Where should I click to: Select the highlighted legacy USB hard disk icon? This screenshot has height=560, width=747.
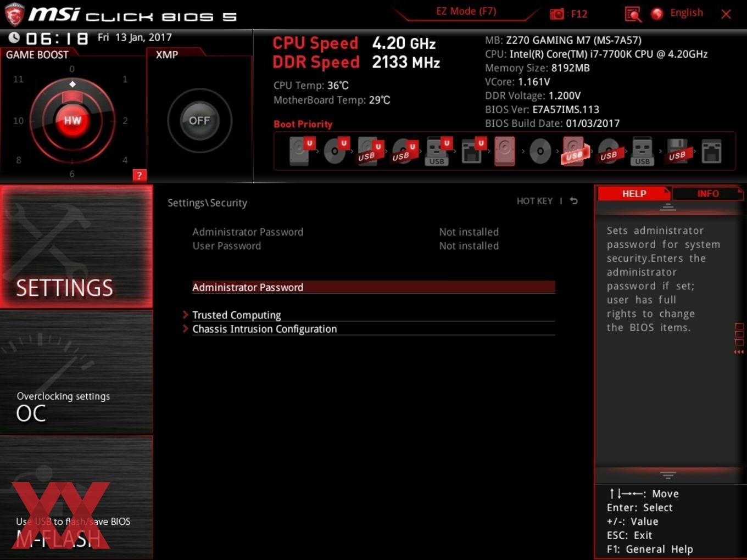click(575, 151)
